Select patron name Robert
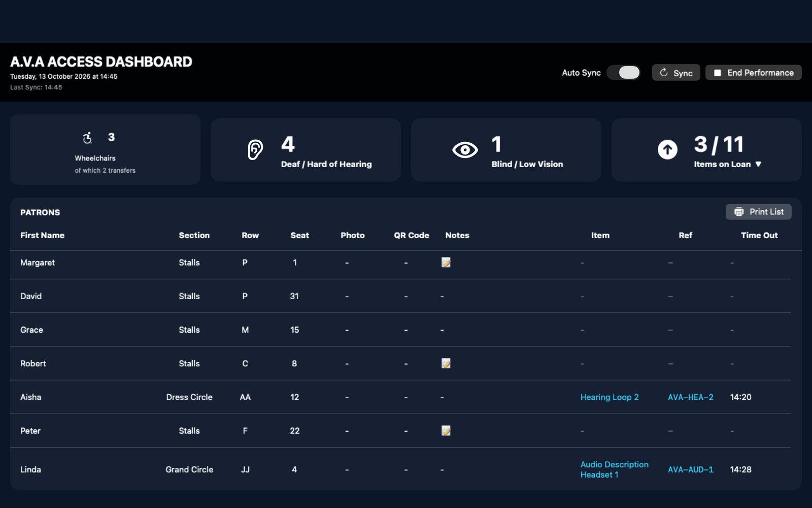This screenshot has height=508, width=812. pyautogui.click(x=33, y=363)
